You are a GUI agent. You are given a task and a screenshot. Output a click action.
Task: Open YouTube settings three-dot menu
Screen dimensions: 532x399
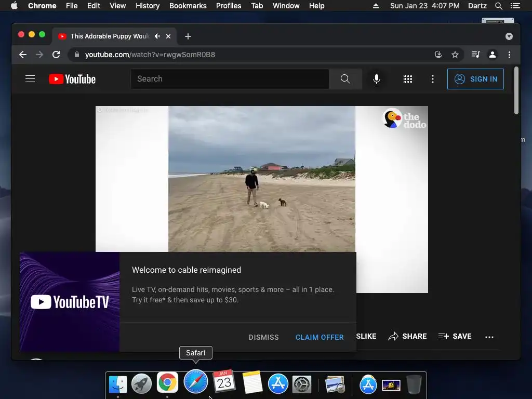click(433, 79)
